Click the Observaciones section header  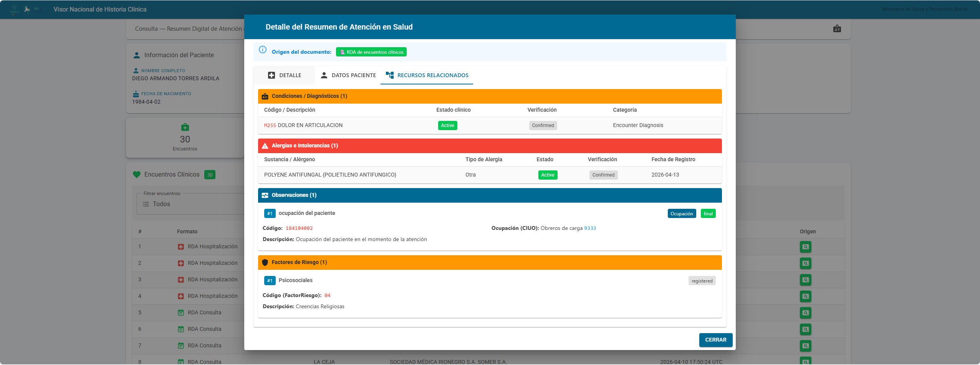point(294,195)
